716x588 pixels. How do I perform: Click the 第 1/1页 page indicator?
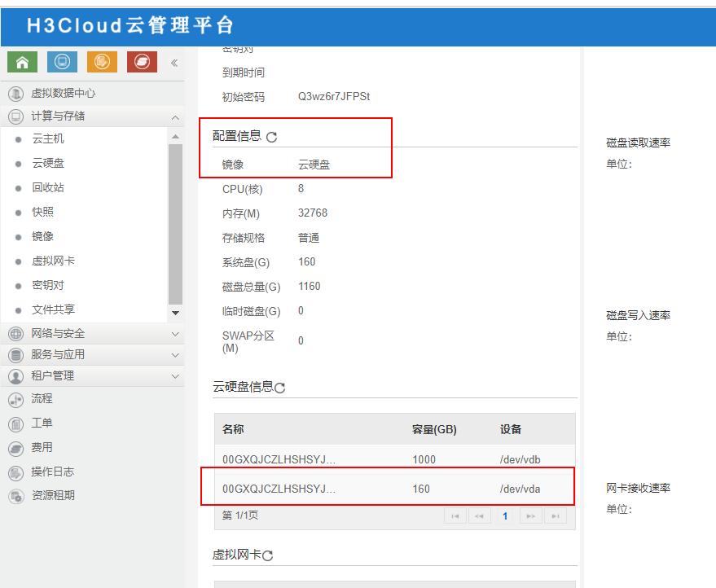click(240, 516)
